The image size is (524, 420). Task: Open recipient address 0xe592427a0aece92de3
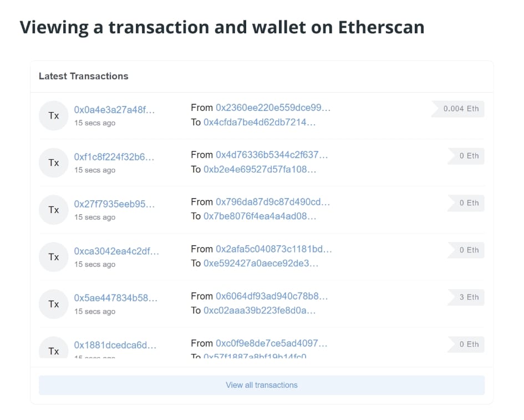(258, 264)
